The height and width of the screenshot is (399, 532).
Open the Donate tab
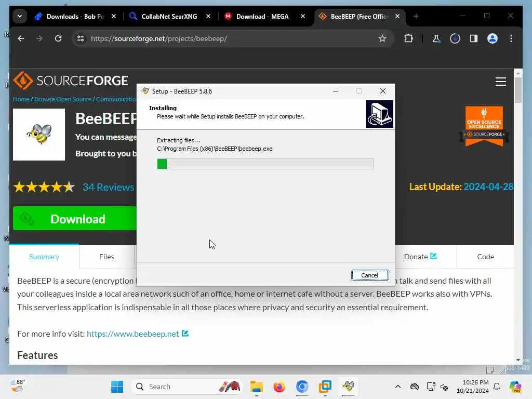click(420, 257)
